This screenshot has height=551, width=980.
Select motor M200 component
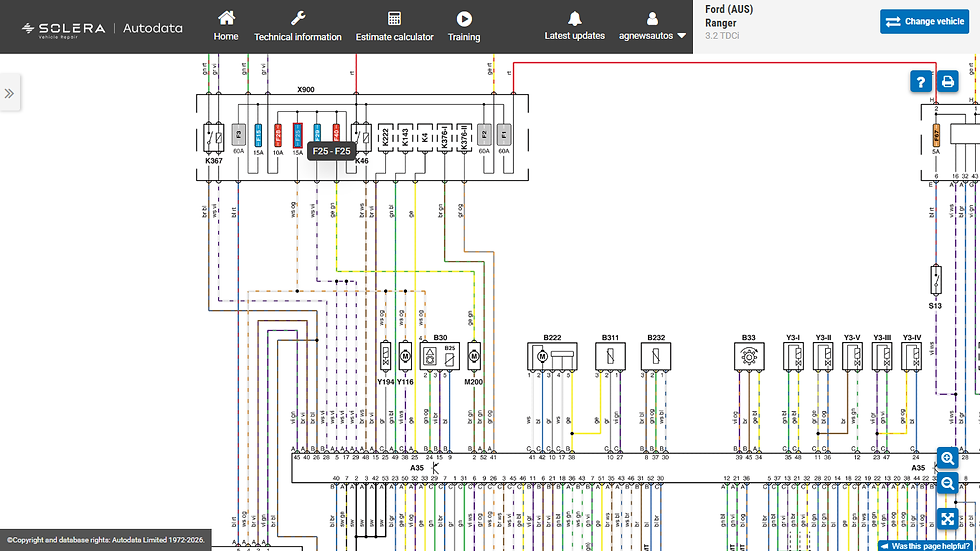474,357
